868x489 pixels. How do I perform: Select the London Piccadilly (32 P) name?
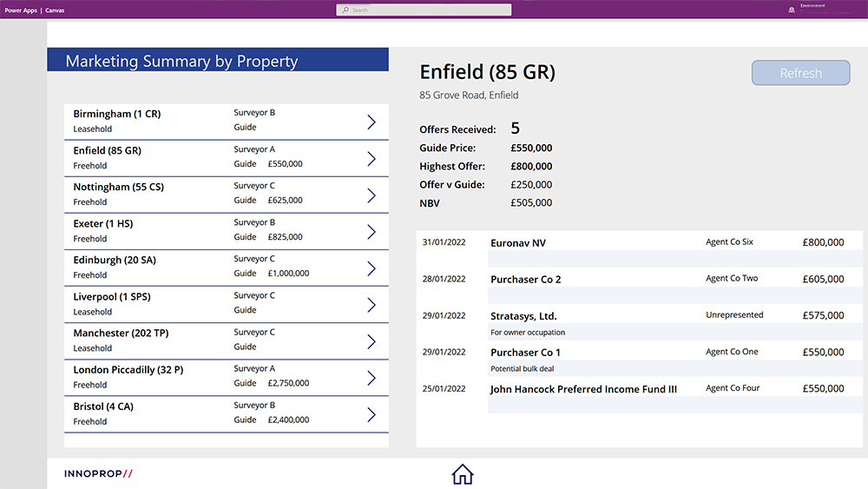coord(128,369)
